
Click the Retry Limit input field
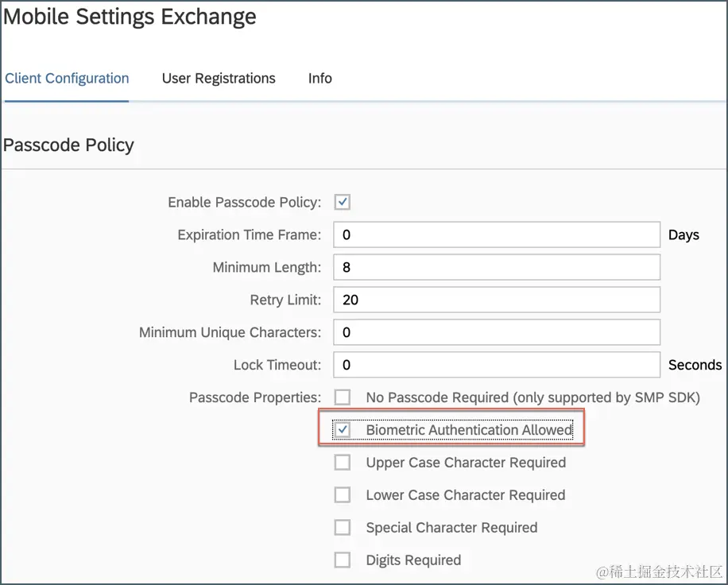pos(497,300)
